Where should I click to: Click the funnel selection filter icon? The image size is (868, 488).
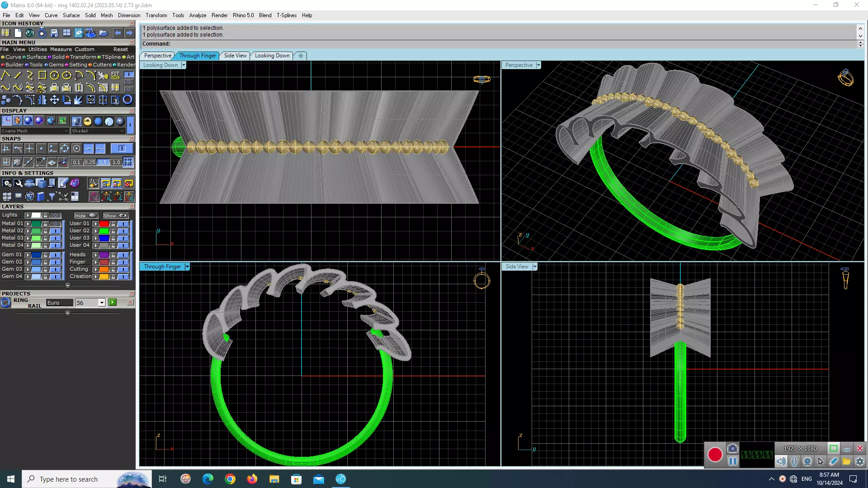pyautogui.click(x=52, y=197)
